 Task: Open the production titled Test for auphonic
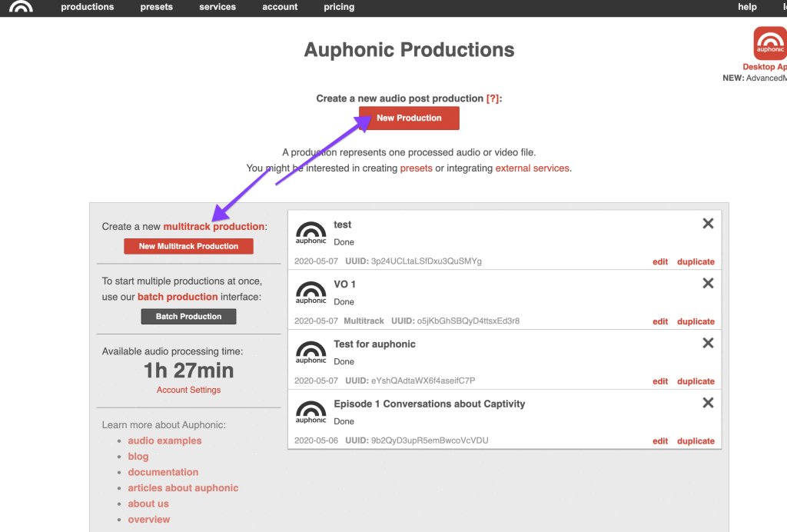tap(374, 344)
